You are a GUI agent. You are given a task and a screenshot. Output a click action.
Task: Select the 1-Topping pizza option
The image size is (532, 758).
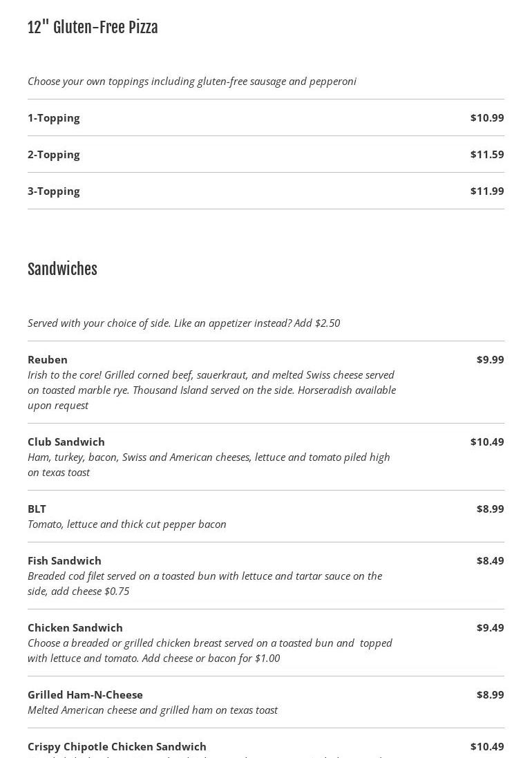coord(54,118)
